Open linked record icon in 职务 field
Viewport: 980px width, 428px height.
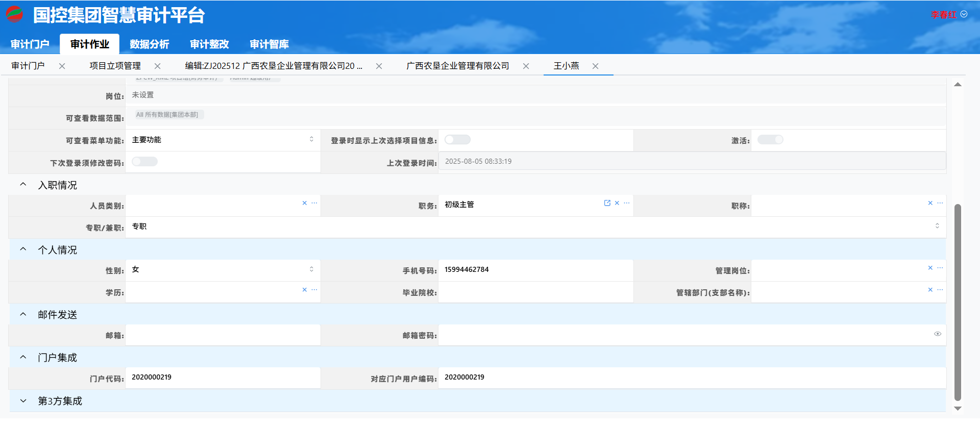tap(607, 203)
